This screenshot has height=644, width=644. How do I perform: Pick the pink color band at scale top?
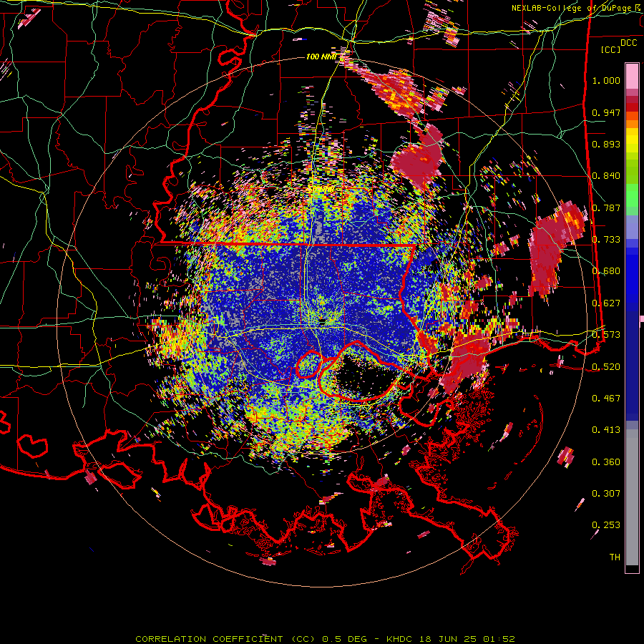point(632,76)
